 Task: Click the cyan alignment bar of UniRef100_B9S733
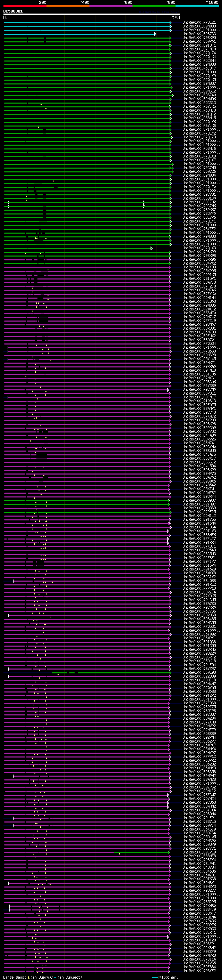pos(80,34)
